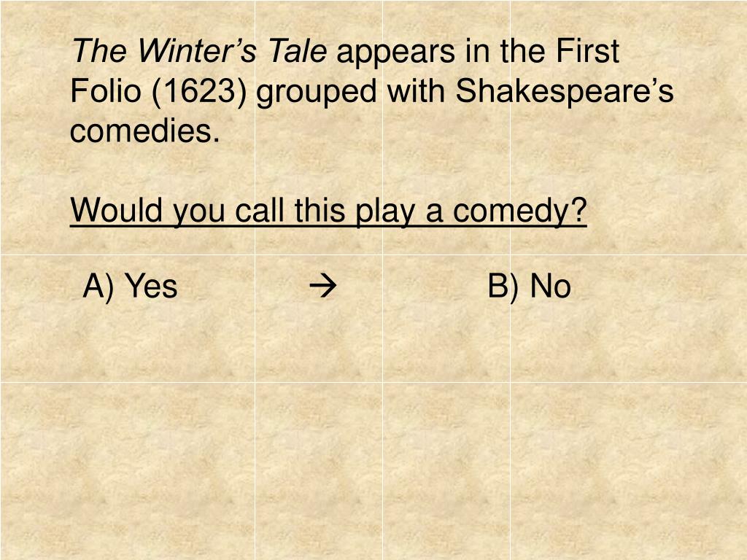The height and width of the screenshot is (560, 747).
Task: Click the word Shakespeare's
Action: click(564, 91)
